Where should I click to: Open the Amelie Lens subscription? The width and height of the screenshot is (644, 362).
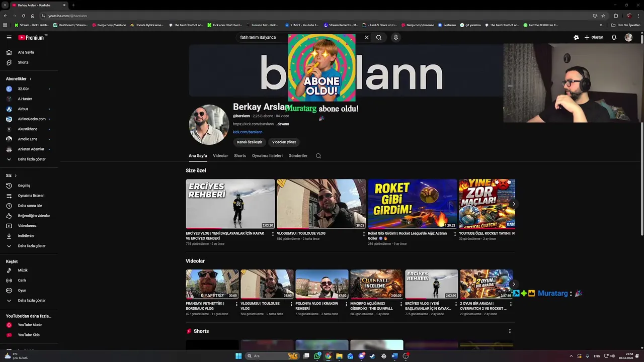click(x=29, y=139)
